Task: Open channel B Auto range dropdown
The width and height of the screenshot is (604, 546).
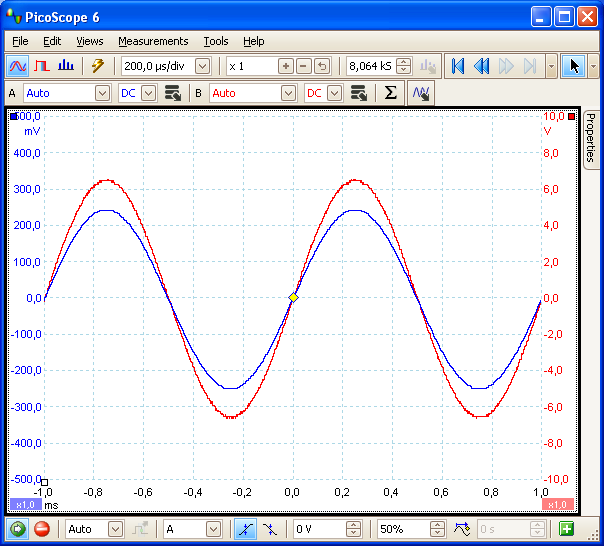Action: 289,93
